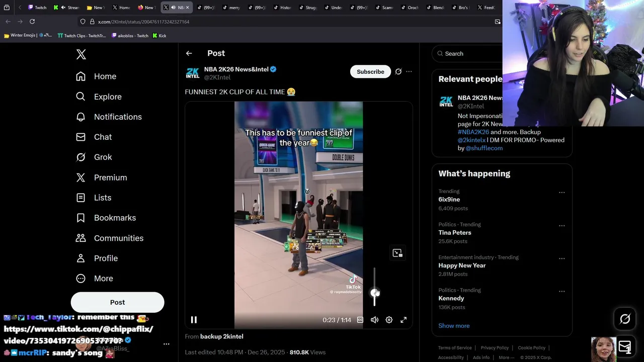The width and height of the screenshot is (644, 362).
Task: Switch to the Blender browser tab
Action: 434,8
